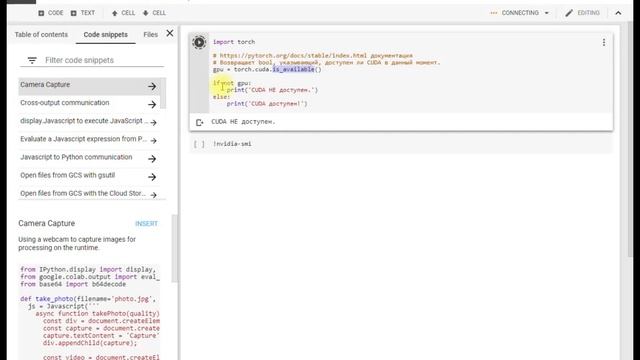Switch to Table of contents tab
Image resolution: width=640 pixels, height=360 pixels.
(41, 35)
